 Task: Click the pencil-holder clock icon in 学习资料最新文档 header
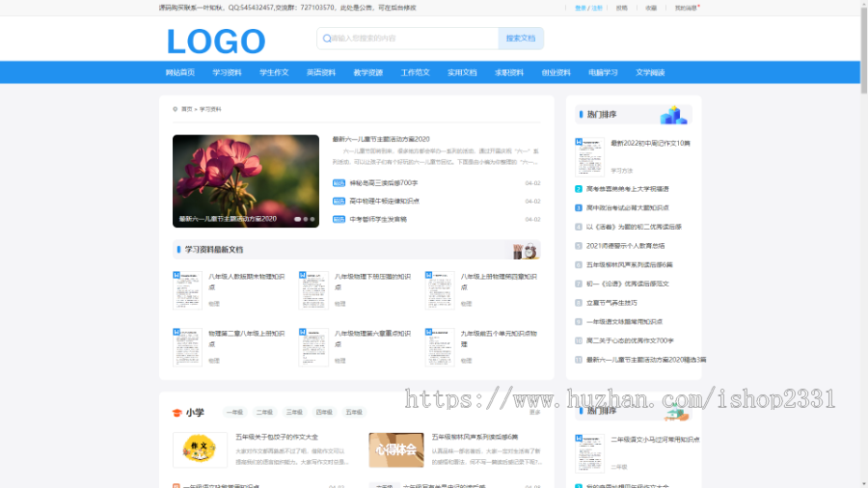tap(526, 251)
